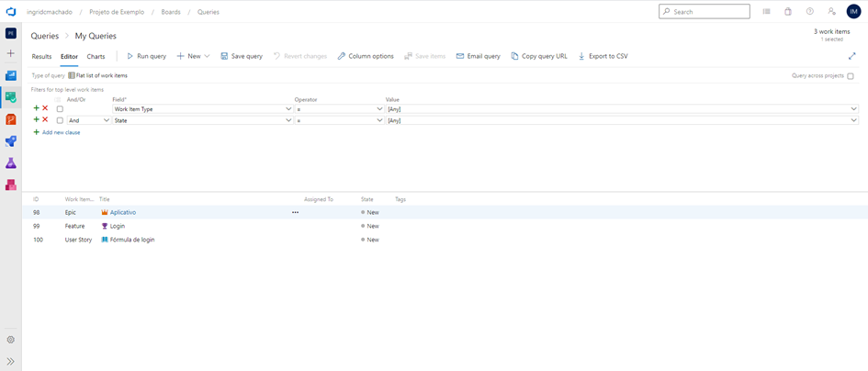Check the State clause checkbox

pos(60,120)
